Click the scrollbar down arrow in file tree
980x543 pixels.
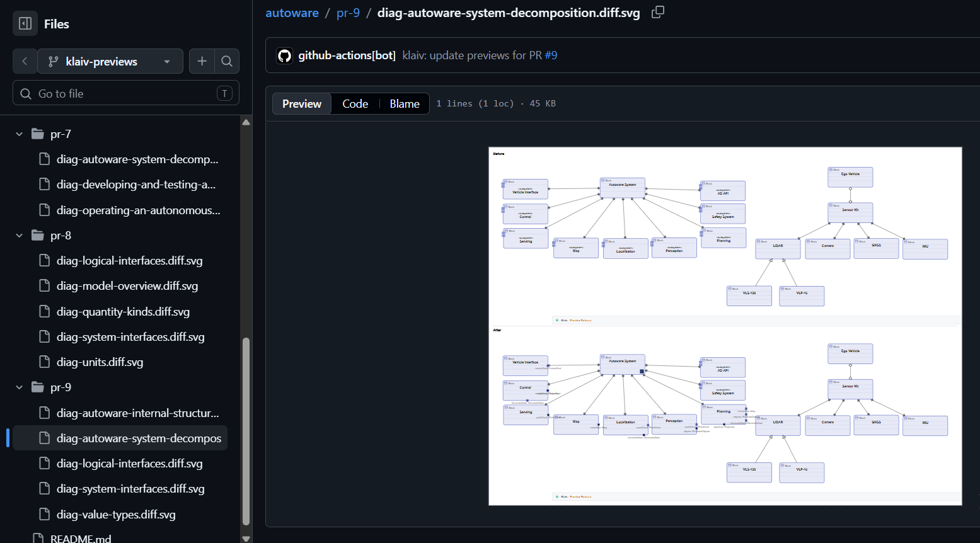[x=246, y=539]
